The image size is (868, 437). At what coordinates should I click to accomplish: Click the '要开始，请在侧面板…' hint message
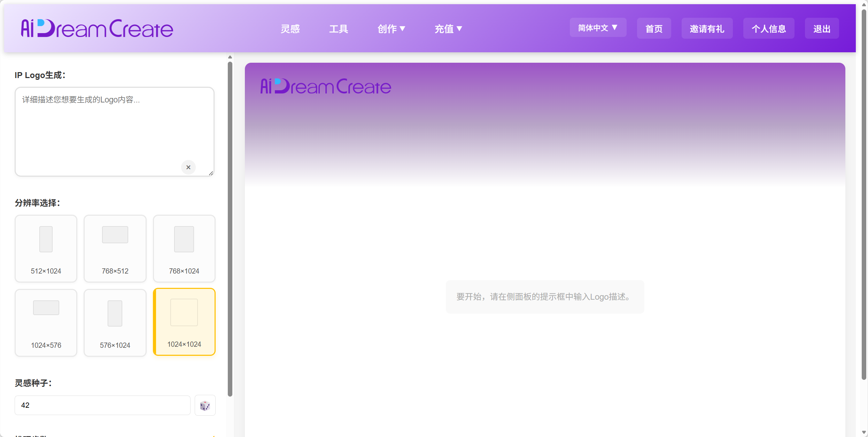(545, 297)
